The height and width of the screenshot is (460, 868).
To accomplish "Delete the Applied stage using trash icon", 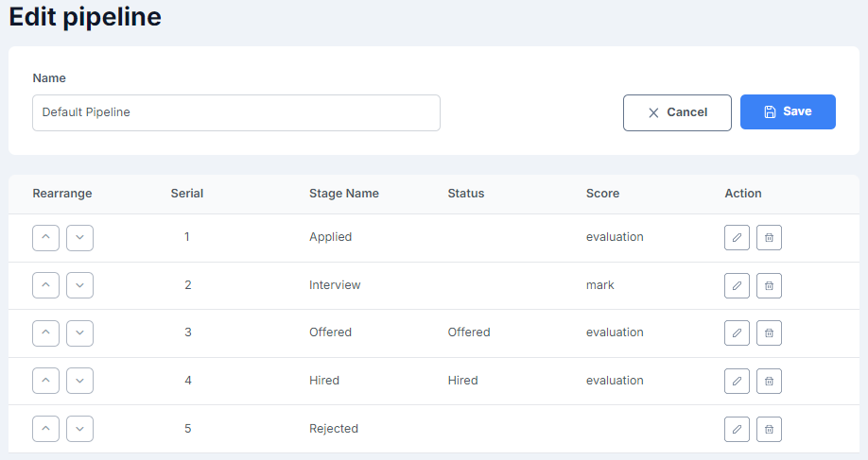I will point(769,238).
